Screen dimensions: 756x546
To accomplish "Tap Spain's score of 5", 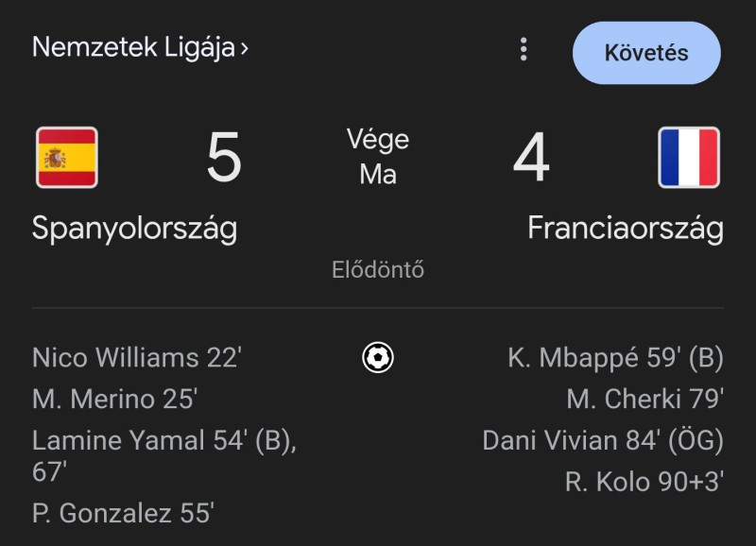I will 224,157.
